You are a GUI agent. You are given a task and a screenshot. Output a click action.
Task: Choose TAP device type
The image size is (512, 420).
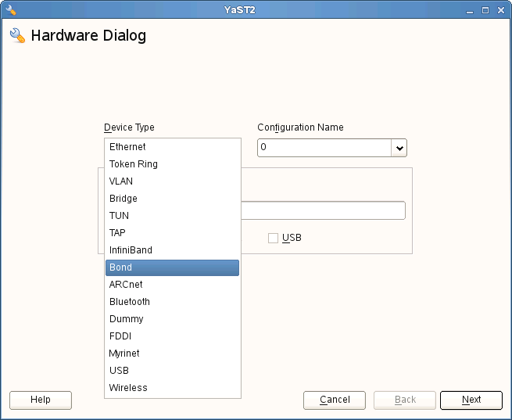pyautogui.click(x=173, y=233)
